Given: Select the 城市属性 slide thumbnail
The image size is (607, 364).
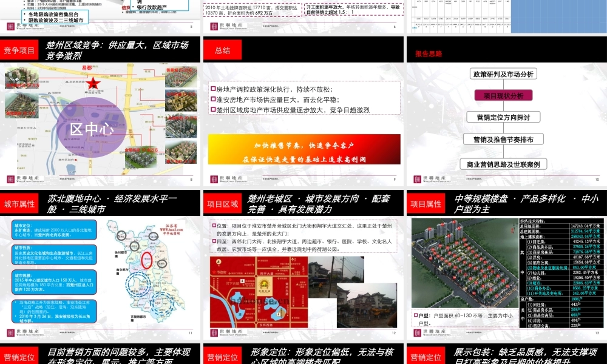Looking at the screenshot, I should (x=100, y=265).
